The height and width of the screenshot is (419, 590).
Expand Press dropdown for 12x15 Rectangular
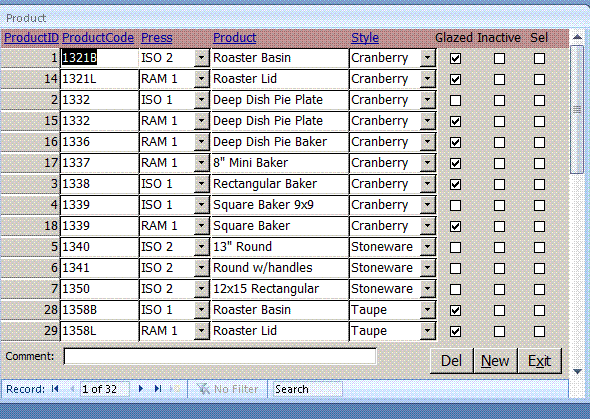[x=202, y=289]
